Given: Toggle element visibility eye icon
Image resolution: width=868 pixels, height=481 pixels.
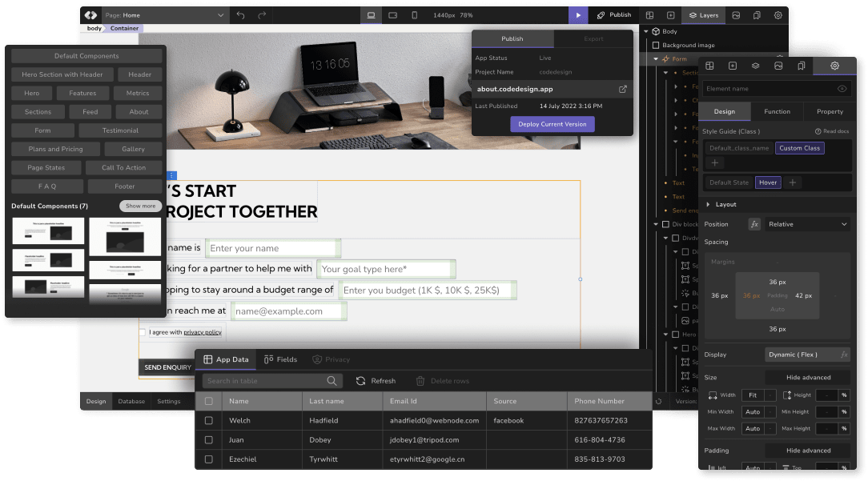Looking at the screenshot, I should point(842,89).
